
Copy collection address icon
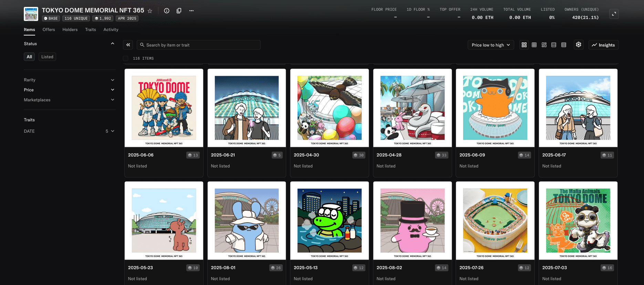pyautogui.click(x=179, y=11)
